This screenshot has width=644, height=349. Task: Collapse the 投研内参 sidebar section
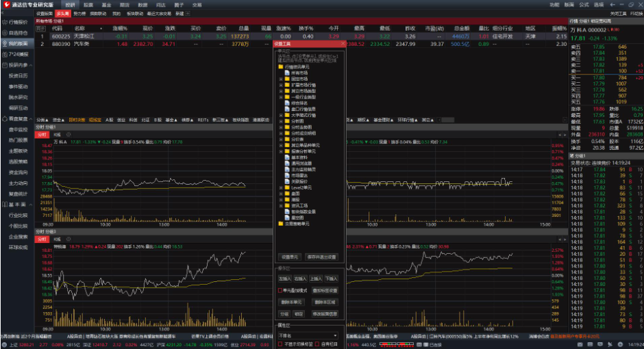[x=31, y=64]
